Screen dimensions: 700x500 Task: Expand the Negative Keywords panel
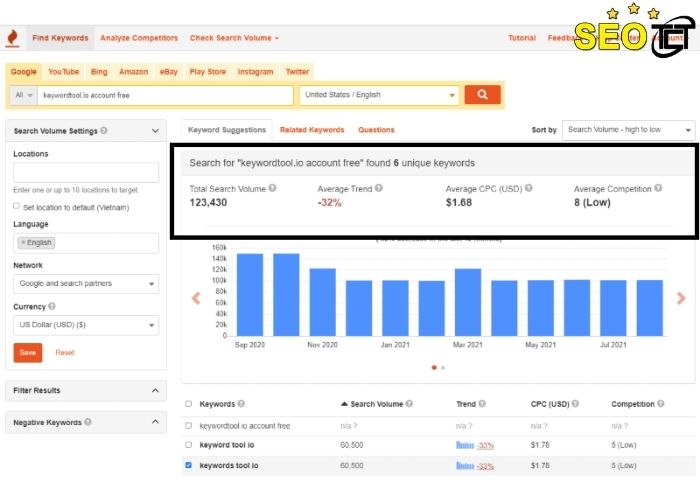point(155,421)
